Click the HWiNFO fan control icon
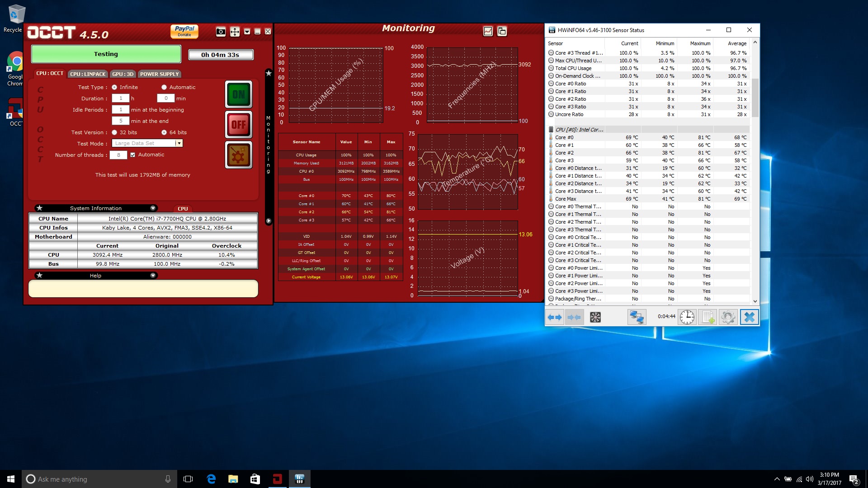The height and width of the screenshot is (488, 868). click(595, 317)
